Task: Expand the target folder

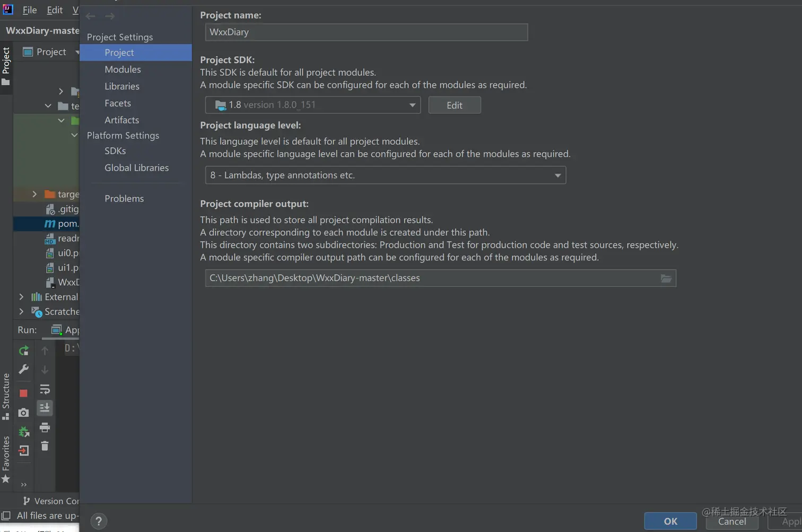Action: coord(34,194)
